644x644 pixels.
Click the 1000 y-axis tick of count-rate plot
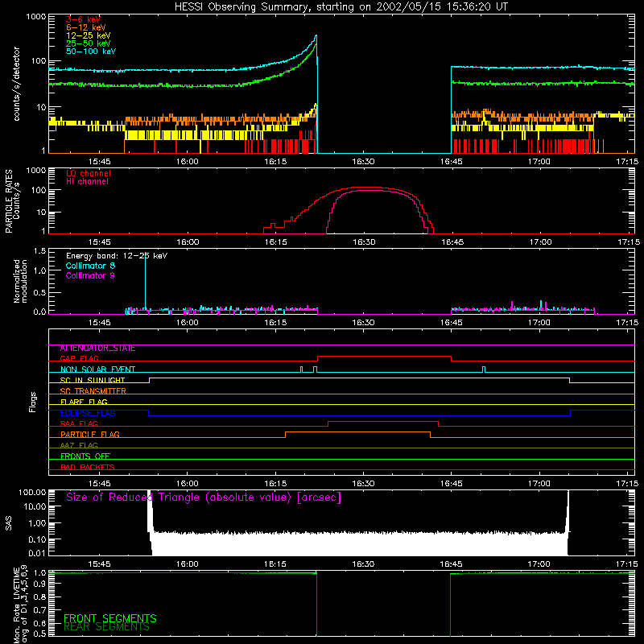[36, 17]
